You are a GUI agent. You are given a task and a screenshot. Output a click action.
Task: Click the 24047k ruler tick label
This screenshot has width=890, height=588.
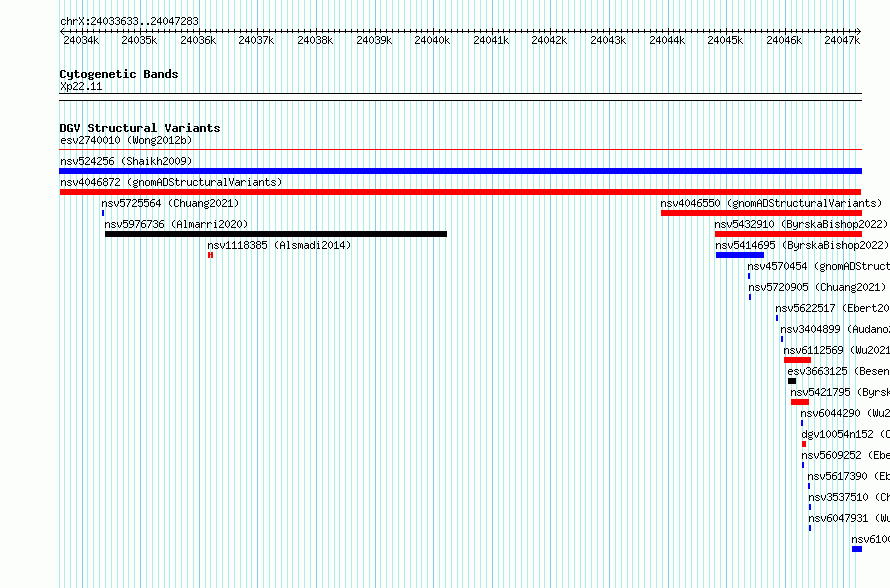pyautogui.click(x=842, y=40)
